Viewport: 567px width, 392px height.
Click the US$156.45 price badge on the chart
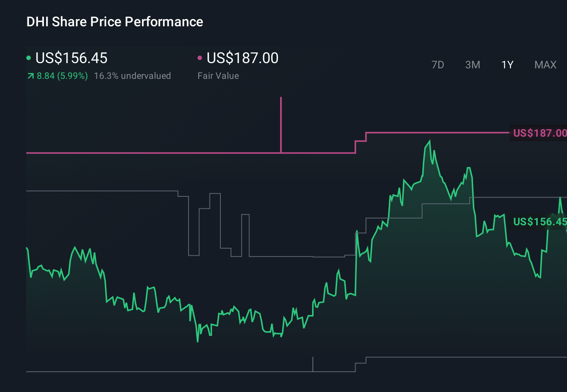pyautogui.click(x=539, y=222)
